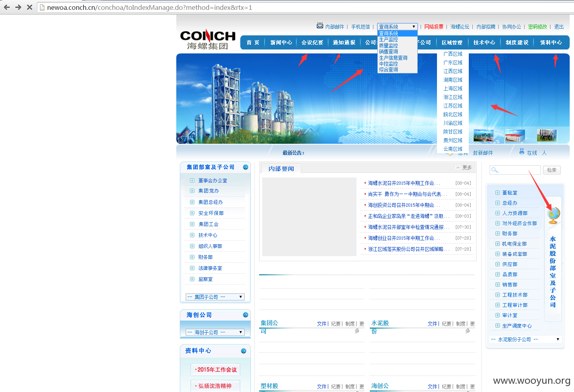This screenshot has height=392, width=574.
Task: Open the 协同办公 link
Action: pyautogui.click(x=512, y=27)
